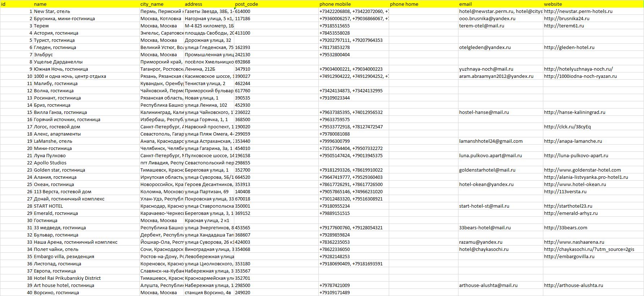Click phone number +79996300799
This screenshot has width=644, height=296.
334,141
